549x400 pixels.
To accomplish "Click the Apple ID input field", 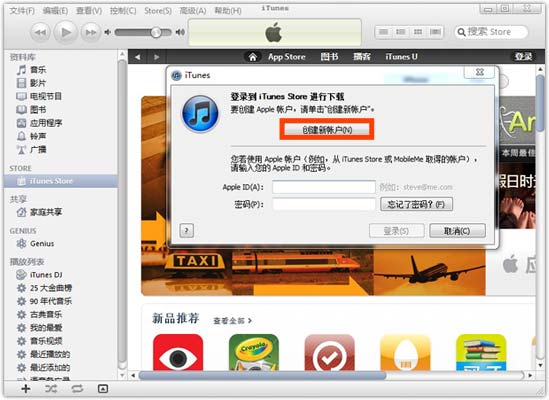I will (324, 187).
